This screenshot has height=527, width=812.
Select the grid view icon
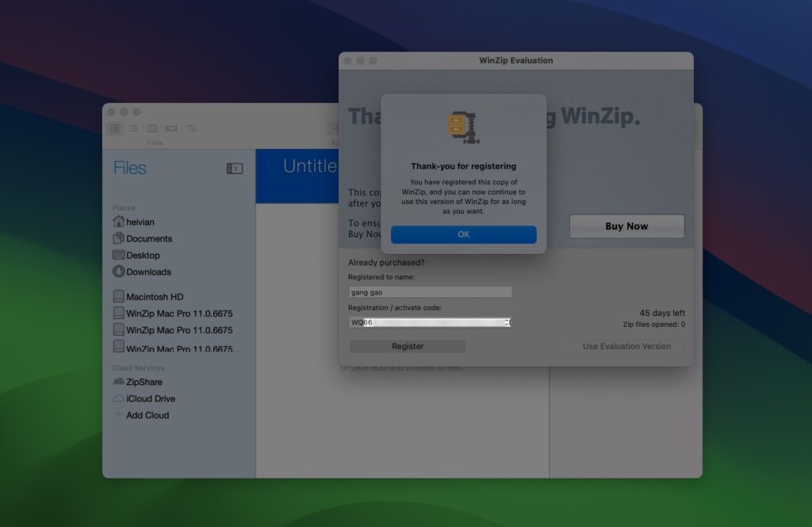coord(115,128)
